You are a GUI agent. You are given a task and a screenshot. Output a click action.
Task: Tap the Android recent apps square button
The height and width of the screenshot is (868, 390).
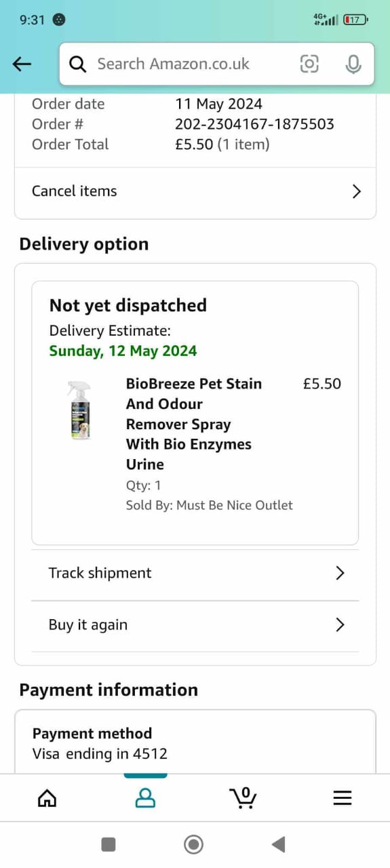tap(108, 844)
